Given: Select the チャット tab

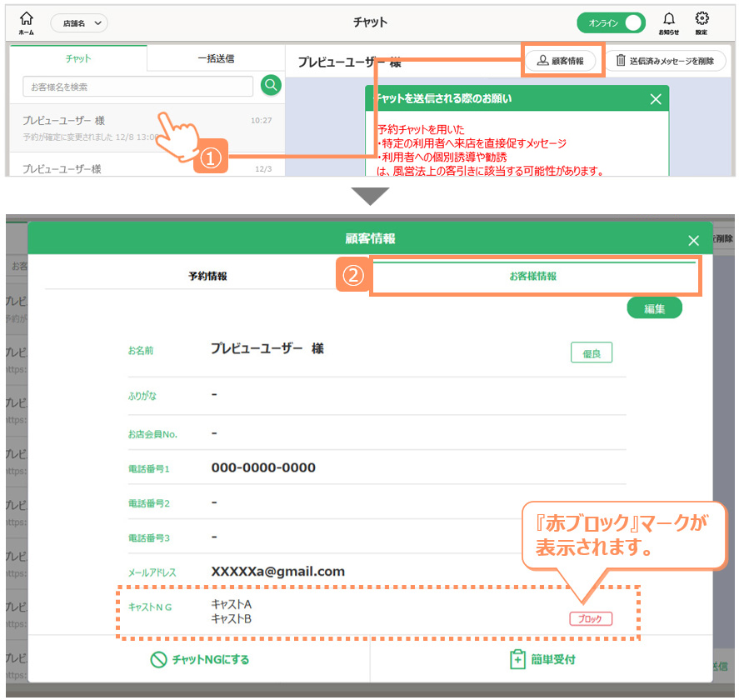Looking at the screenshot, I should click(x=78, y=58).
